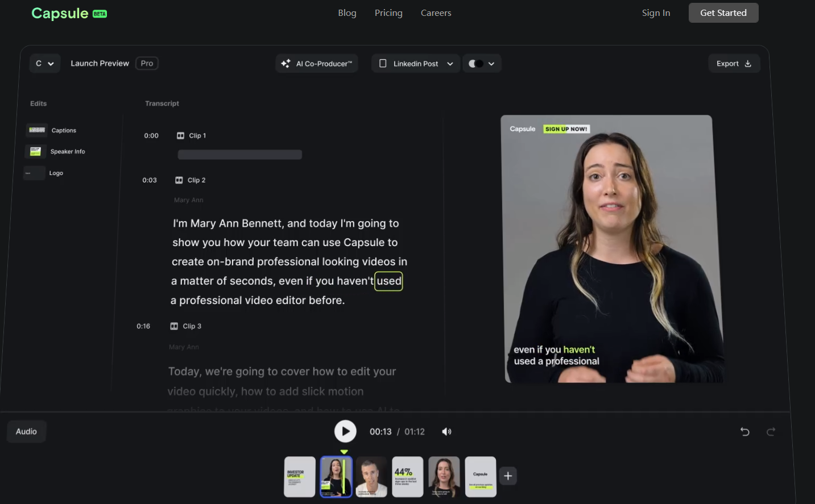
Task: Open the AI Co-Producer tool
Action: click(x=317, y=64)
